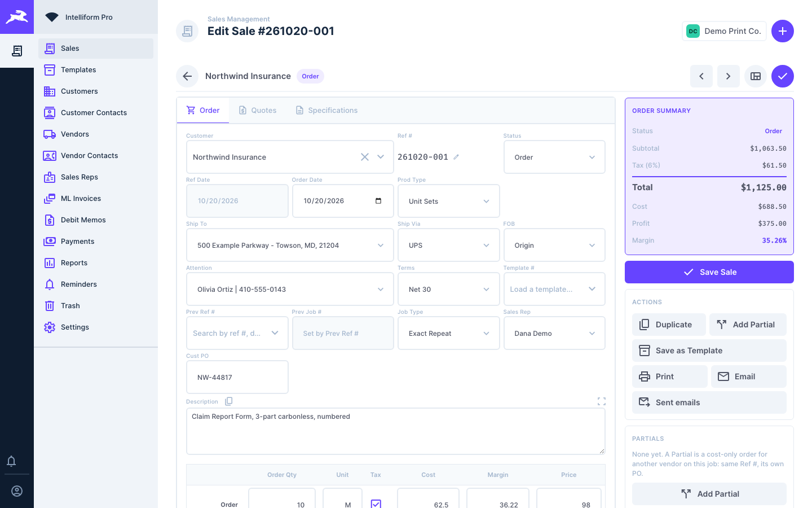Open the Job Type dropdown showing Exact Repeat

click(449, 333)
